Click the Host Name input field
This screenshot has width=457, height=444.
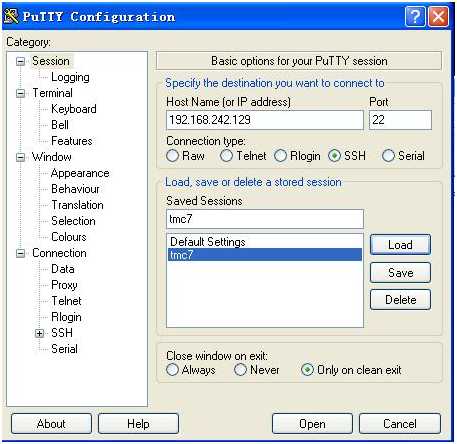tap(265, 120)
